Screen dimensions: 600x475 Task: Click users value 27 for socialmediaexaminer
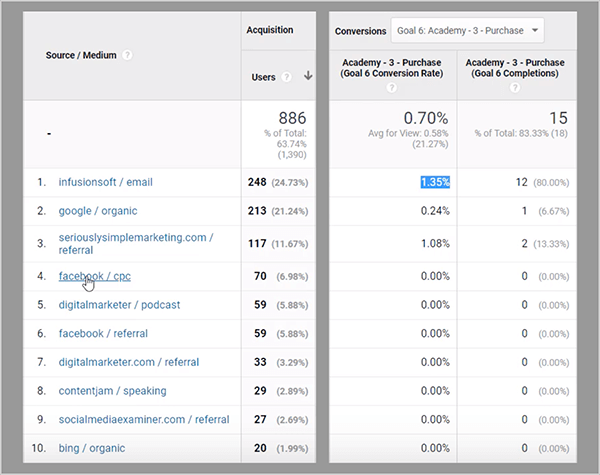coord(260,420)
